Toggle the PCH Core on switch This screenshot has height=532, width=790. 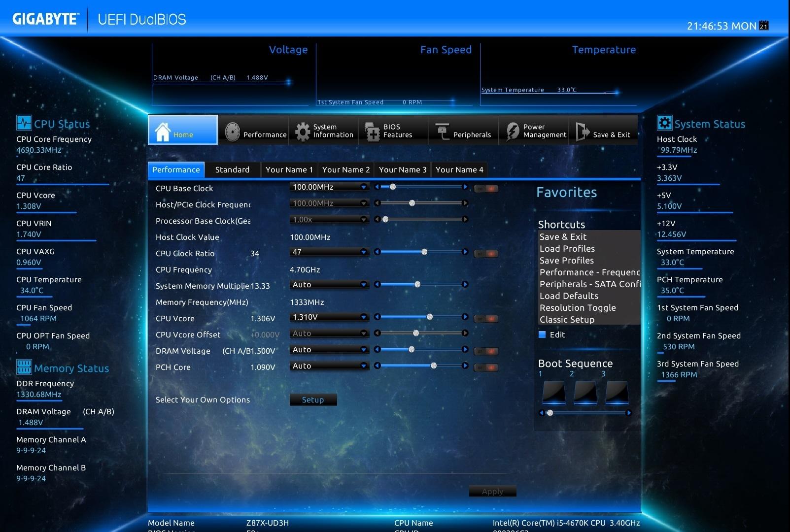[x=486, y=367]
